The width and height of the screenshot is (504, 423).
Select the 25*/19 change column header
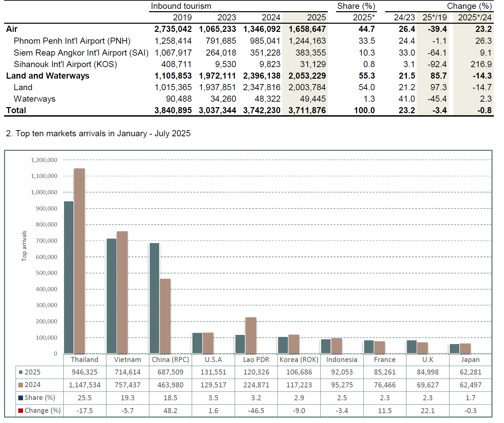point(435,18)
